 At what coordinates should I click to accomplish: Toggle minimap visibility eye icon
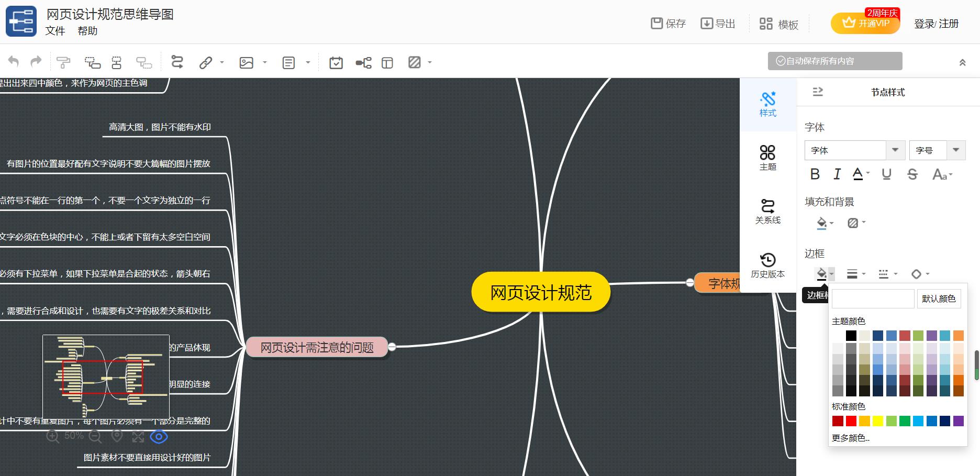159,436
